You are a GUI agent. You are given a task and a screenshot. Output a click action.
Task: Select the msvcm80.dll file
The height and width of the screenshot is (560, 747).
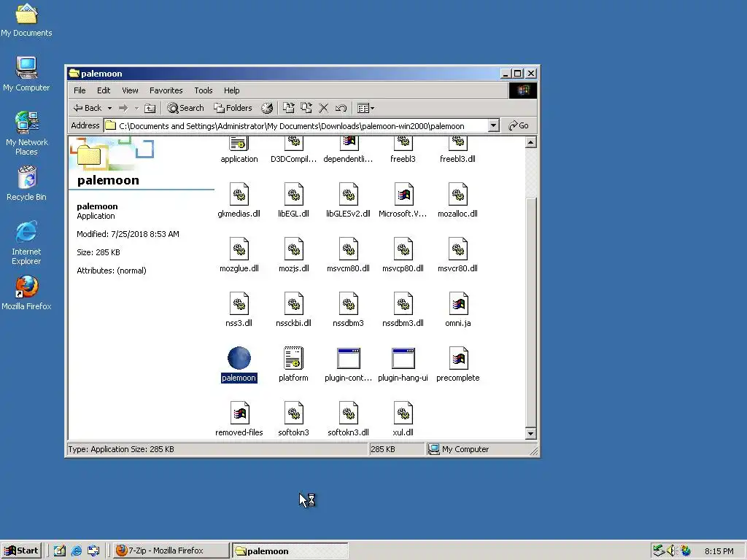click(348, 249)
